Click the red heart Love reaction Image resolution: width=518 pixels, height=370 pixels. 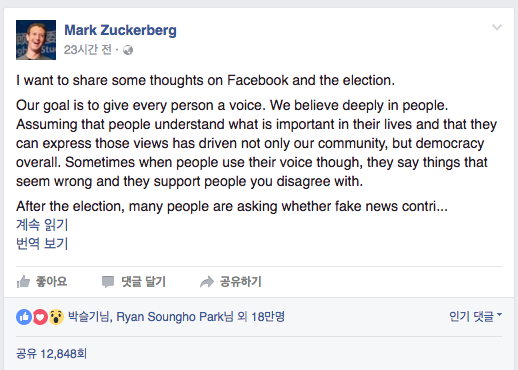pyautogui.click(x=40, y=317)
